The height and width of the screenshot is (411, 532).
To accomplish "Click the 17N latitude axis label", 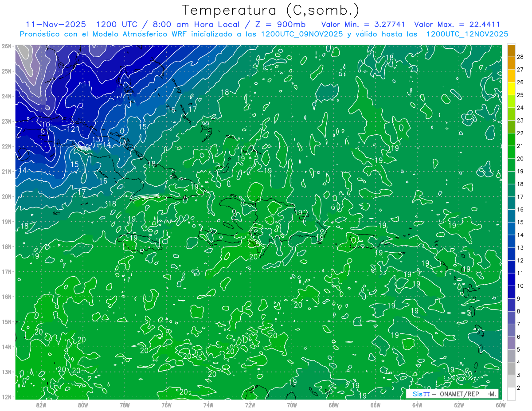I will [x=7, y=271].
